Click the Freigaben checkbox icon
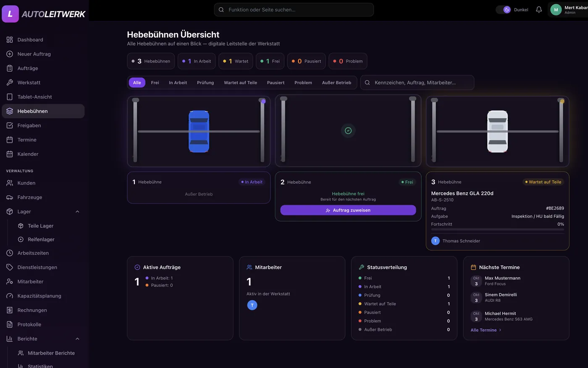Viewport: 588px width, 368px height. [10, 125]
